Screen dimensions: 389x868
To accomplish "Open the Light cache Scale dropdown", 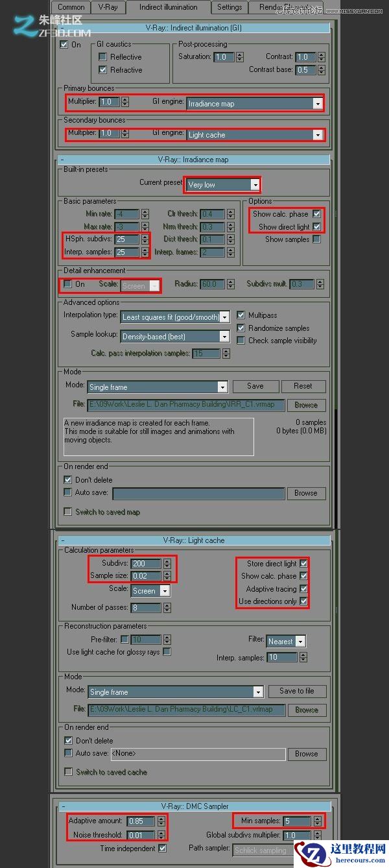I will click(x=150, y=591).
